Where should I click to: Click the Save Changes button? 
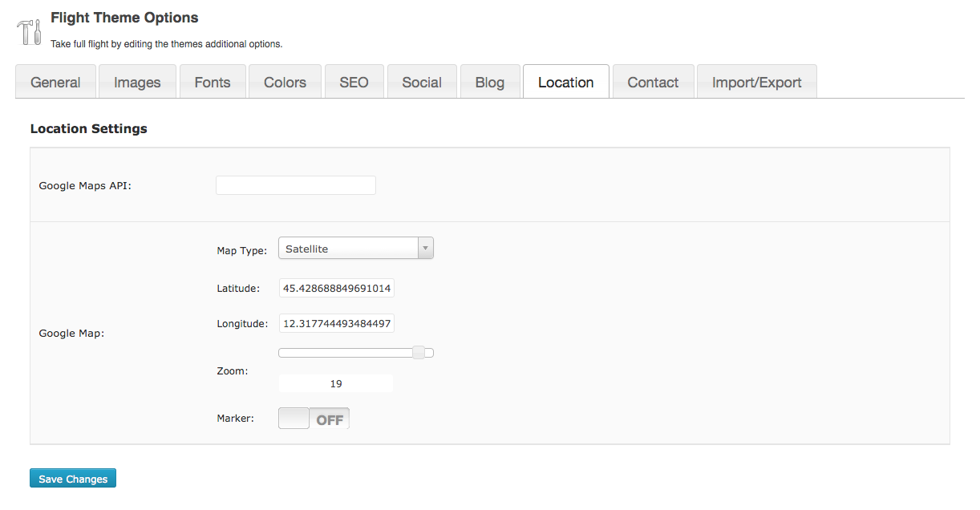(73, 479)
